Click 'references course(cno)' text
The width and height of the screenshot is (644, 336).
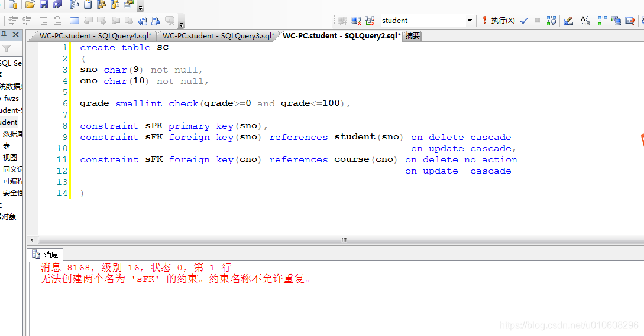tap(333, 159)
